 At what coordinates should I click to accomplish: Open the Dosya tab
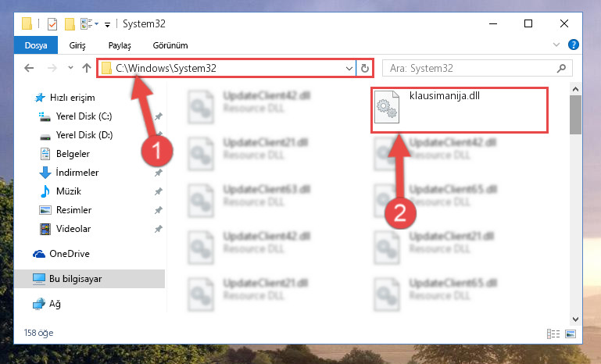[36, 45]
